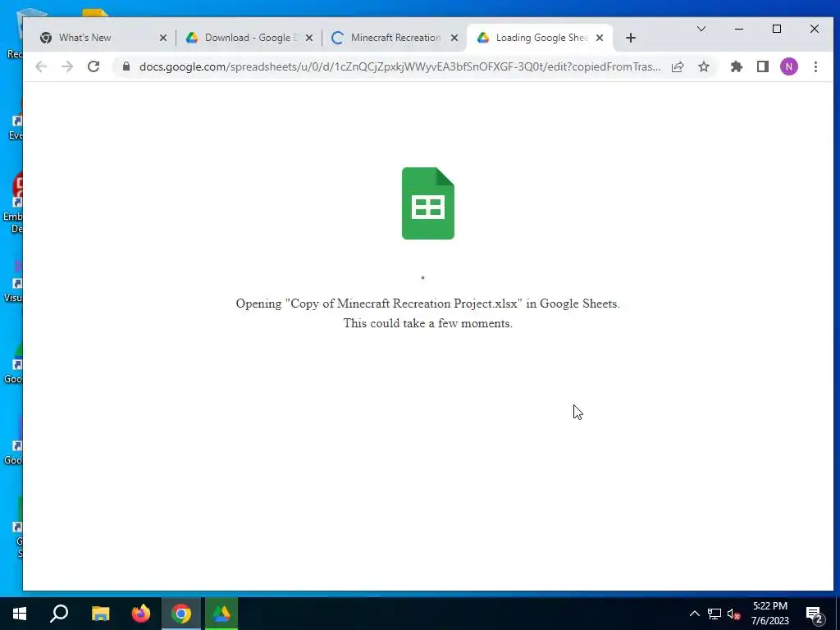Select Chrome in the taskbar
Screen dimensions: 840x630
click(181, 614)
